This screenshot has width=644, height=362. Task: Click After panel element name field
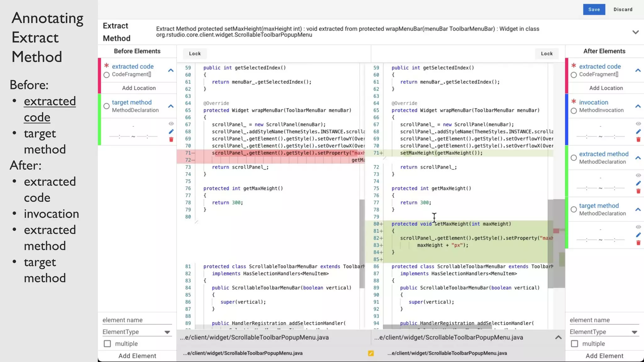(x=604, y=320)
